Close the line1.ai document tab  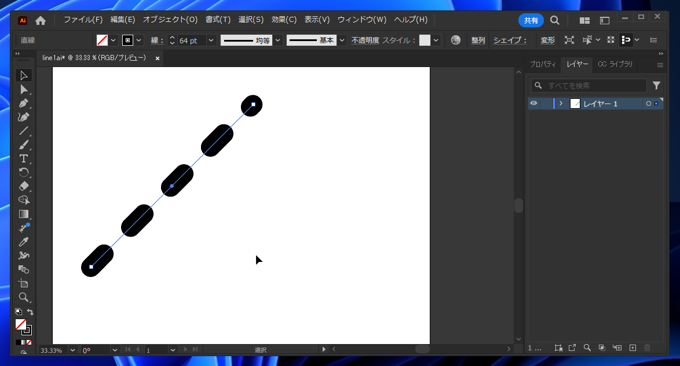157,58
